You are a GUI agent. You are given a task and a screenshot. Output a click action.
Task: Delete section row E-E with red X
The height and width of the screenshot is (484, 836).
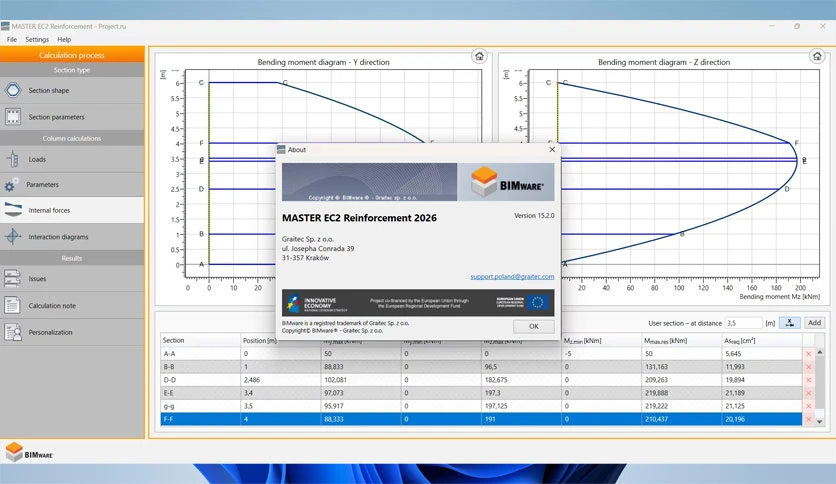tap(808, 393)
